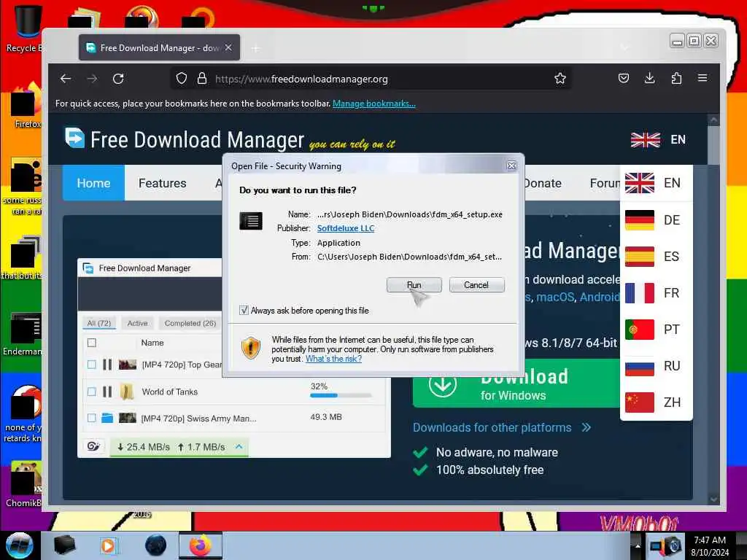Click the World of Tanks download name
Image resolution: width=747 pixels, height=560 pixels.
pyautogui.click(x=169, y=392)
